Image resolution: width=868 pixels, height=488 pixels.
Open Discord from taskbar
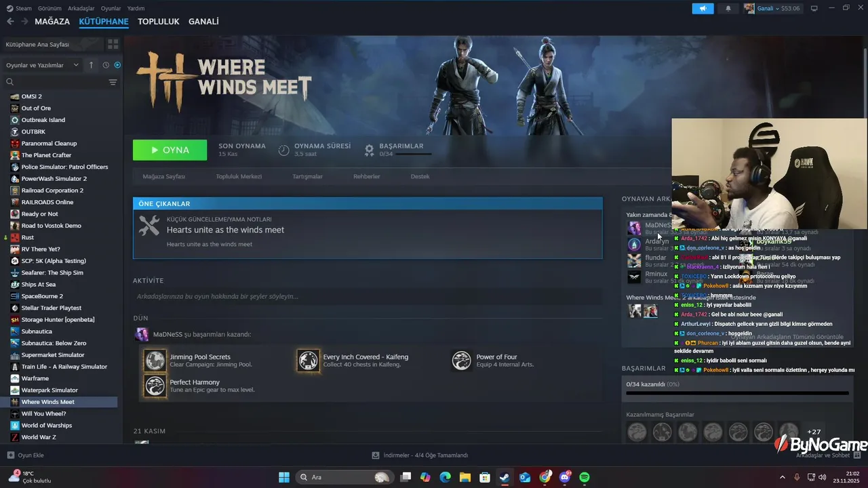tap(565, 477)
